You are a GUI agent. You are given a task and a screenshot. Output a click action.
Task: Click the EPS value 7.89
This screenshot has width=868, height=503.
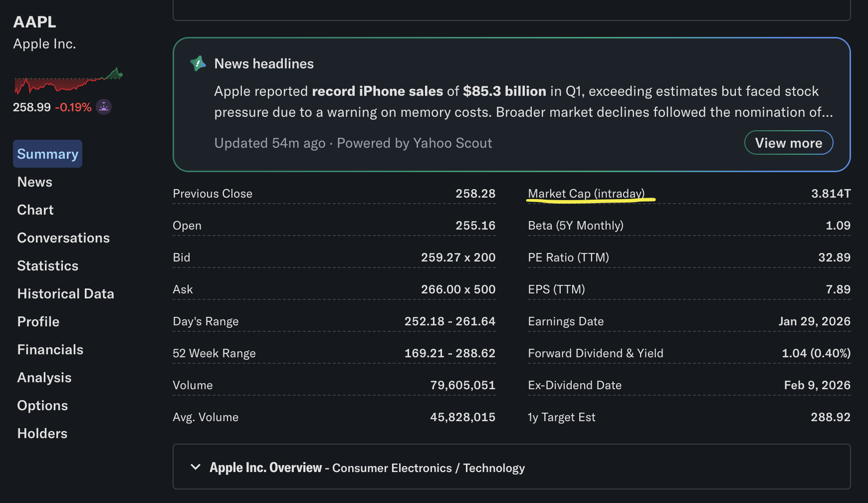[x=838, y=289]
